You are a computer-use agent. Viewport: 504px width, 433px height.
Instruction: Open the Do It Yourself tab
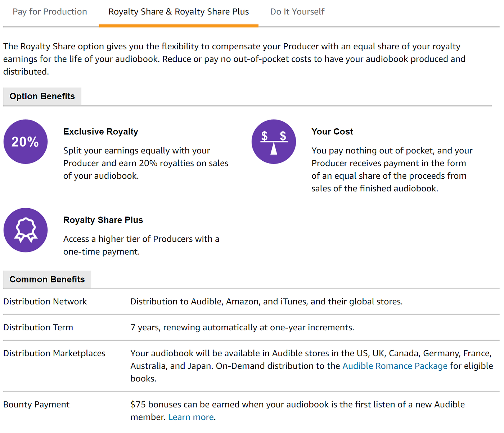pos(297,12)
